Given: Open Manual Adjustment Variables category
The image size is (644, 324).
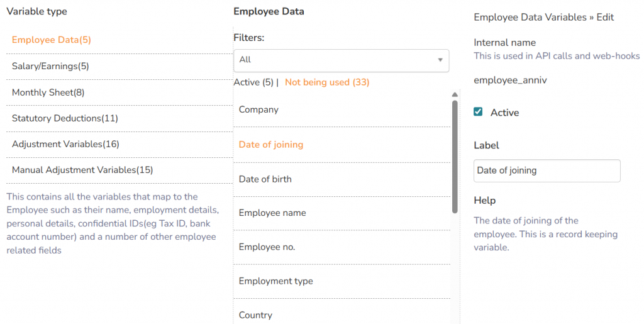Looking at the screenshot, I should click(x=82, y=170).
